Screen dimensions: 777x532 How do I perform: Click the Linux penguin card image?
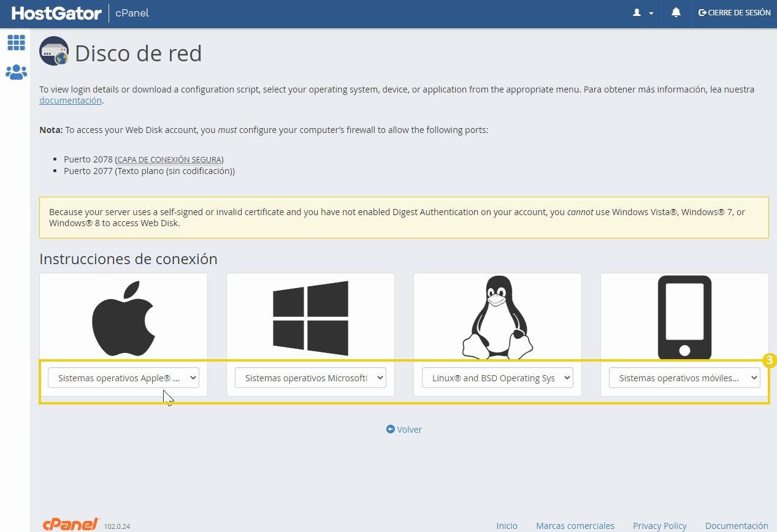pos(497,317)
